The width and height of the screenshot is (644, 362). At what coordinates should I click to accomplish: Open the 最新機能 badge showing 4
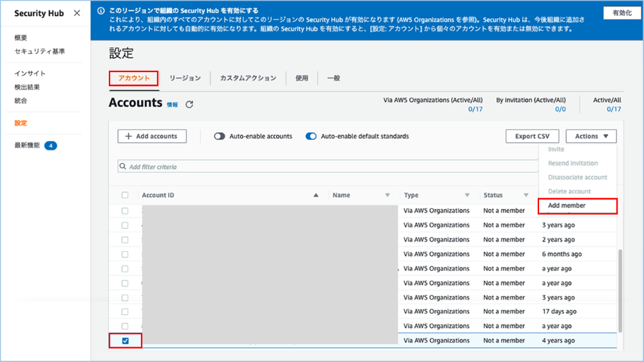click(x=50, y=146)
